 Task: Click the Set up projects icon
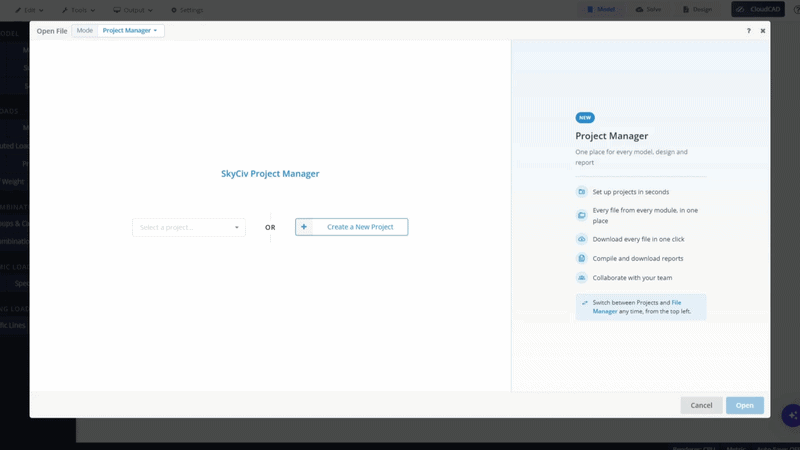[x=582, y=192]
